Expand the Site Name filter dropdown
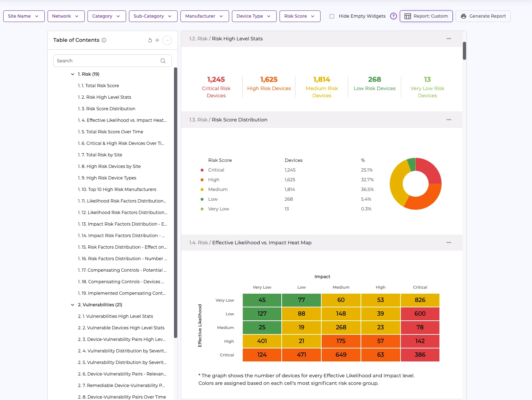This screenshot has height=400, width=532. [x=24, y=16]
